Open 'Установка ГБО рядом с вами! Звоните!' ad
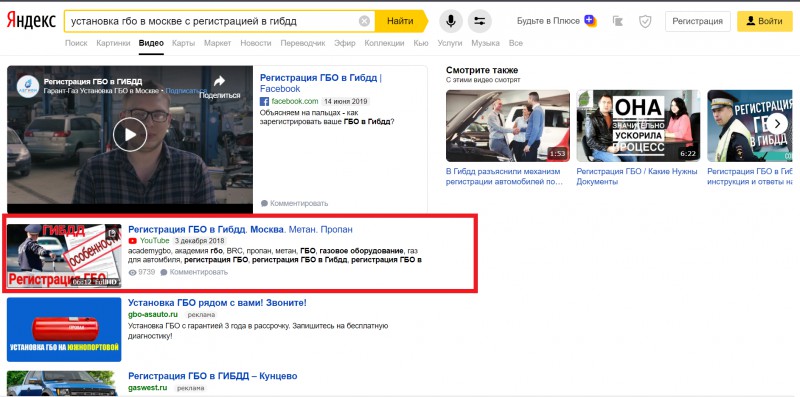 pyautogui.click(x=217, y=303)
